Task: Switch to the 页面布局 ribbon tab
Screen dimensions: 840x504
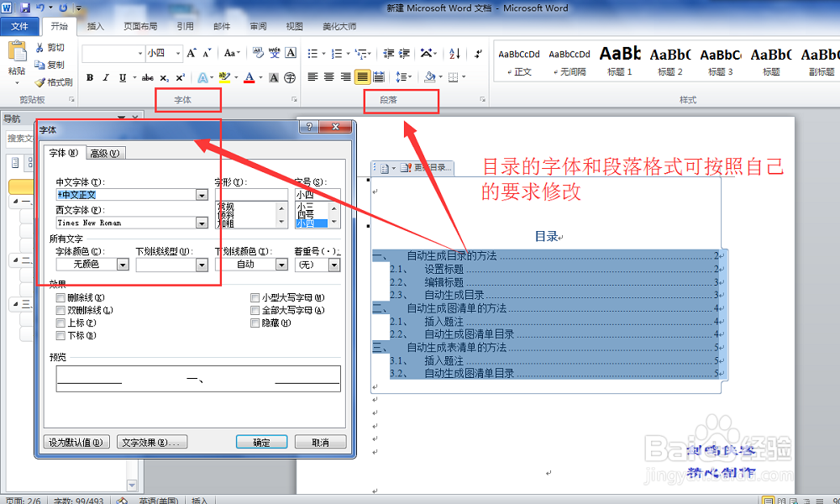Action: (140, 26)
